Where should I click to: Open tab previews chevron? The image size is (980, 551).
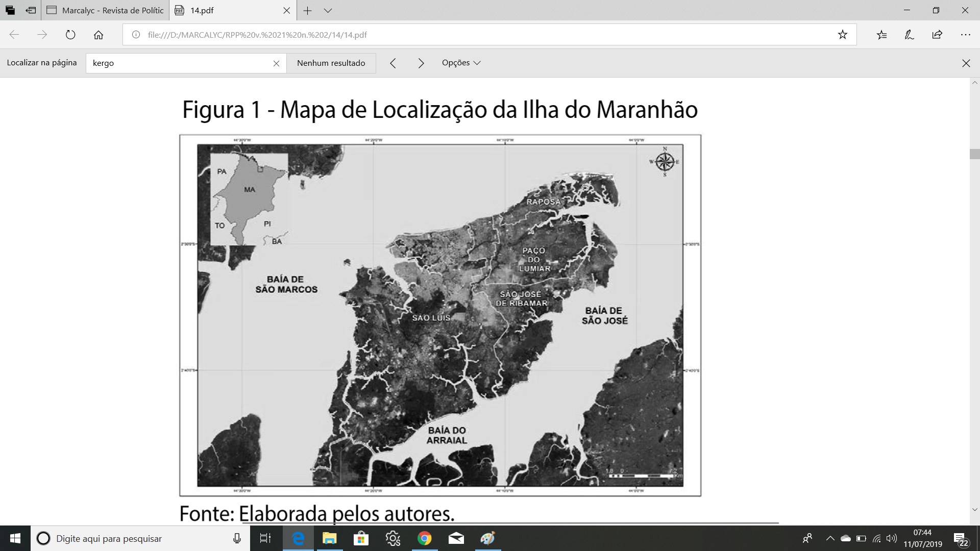coord(328,10)
